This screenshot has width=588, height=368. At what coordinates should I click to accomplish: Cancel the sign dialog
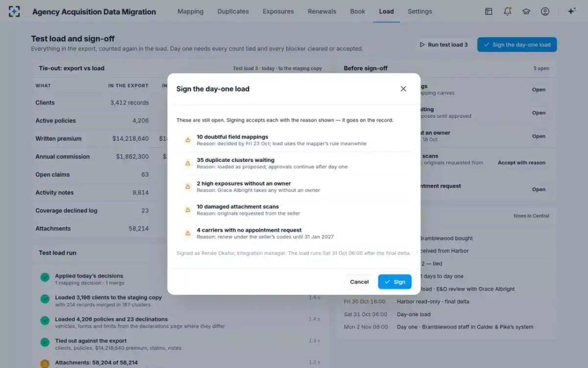pos(359,282)
